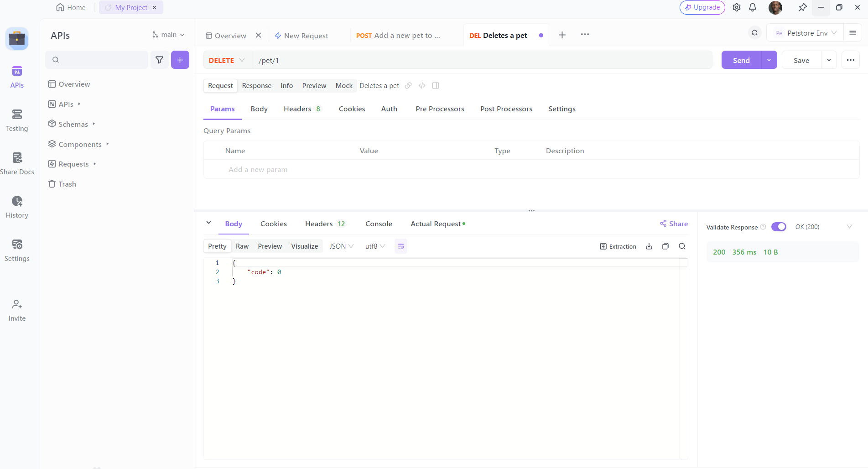
Task: Click the purple plus button to add an API
Action: click(x=180, y=60)
